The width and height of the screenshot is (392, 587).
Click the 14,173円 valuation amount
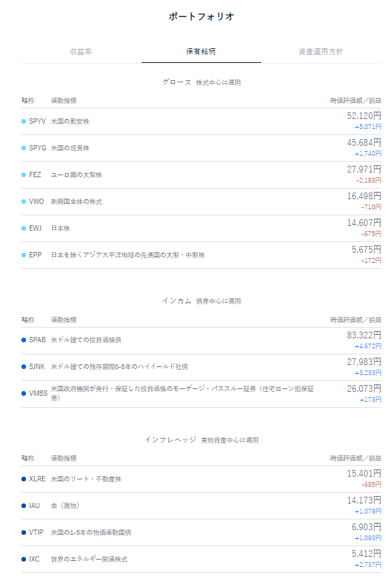364,500
